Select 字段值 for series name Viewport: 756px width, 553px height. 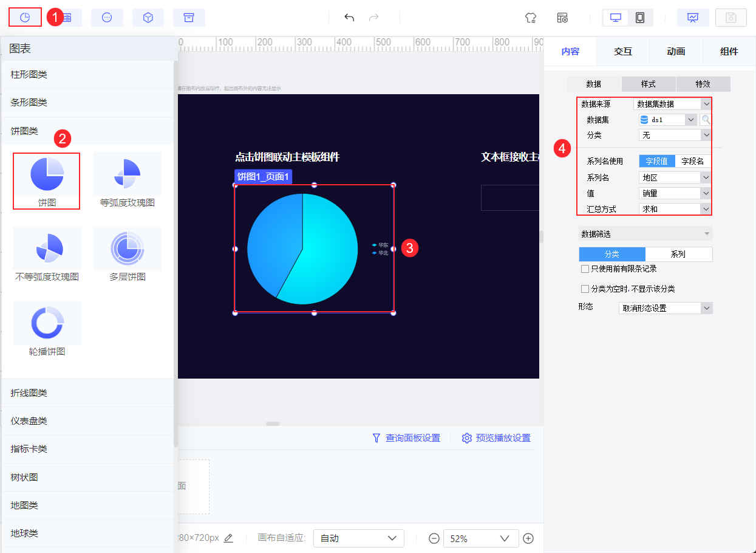coord(656,161)
